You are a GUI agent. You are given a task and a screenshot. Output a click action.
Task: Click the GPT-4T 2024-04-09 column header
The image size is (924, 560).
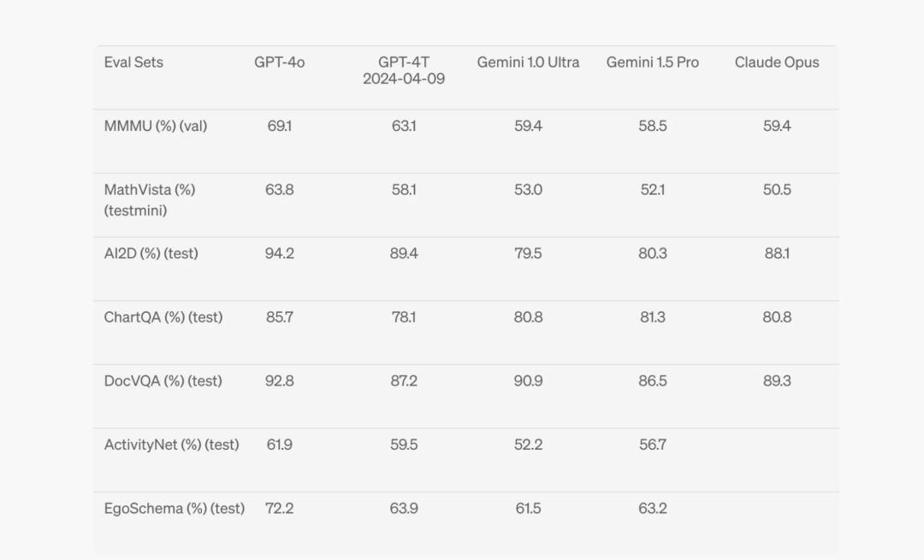pos(404,71)
